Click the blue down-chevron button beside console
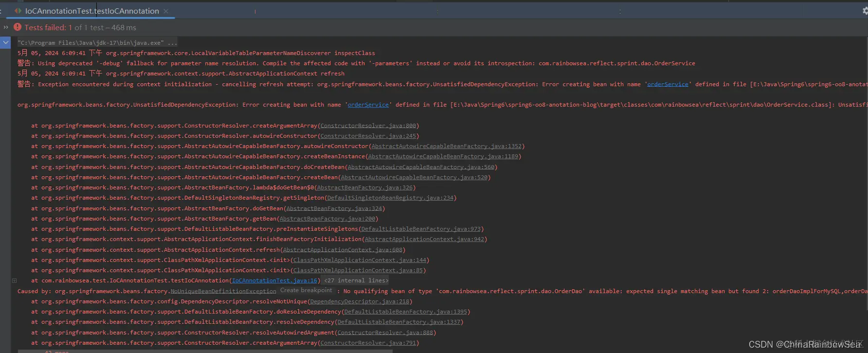 (5, 43)
